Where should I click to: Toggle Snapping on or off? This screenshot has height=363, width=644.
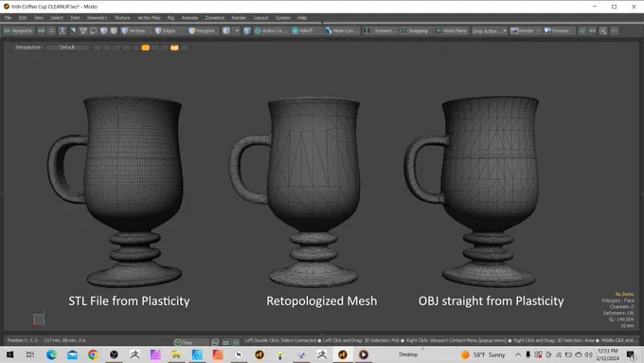[x=415, y=31]
